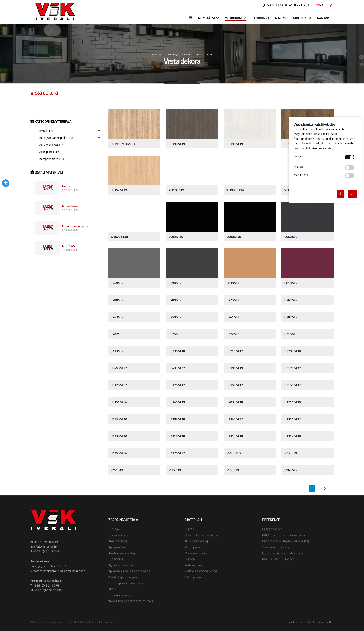The image size is (364, 631).
Task: Click the phone number 043 211 976 icon
Action: (x=264, y=6)
